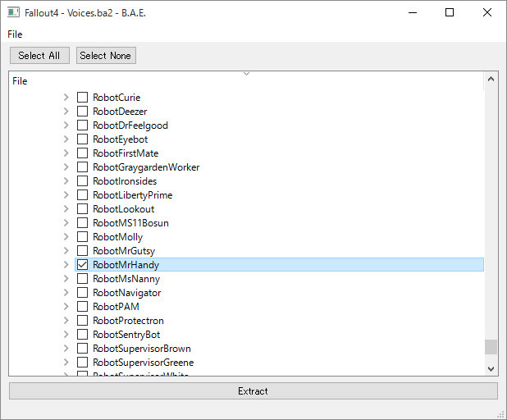
Task: Expand the RobotLookout folder
Action: [66, 209]
